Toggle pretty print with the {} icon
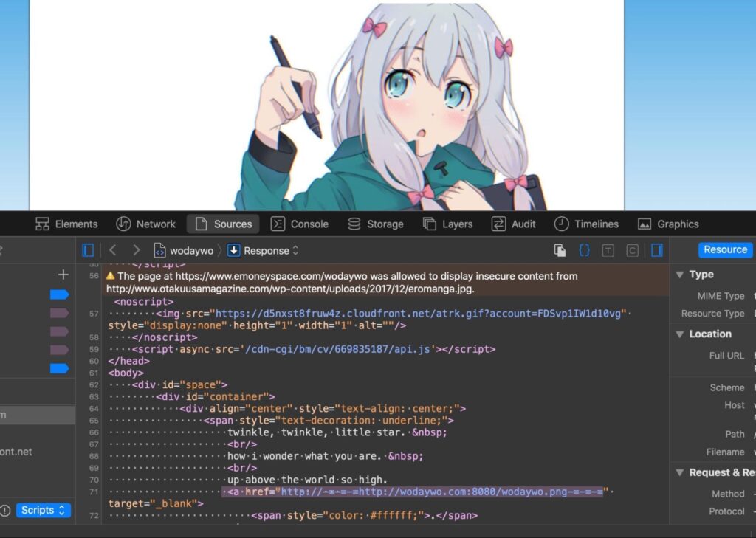This screenshot has height=538, width=756. pos(583,250)
